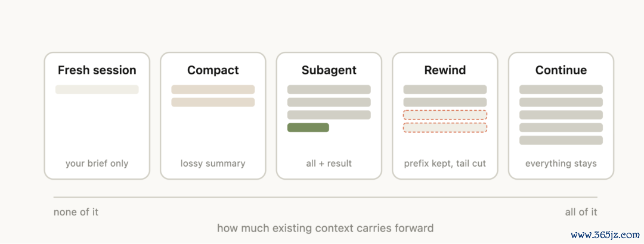Click the top beige bar in Compact
This screenshot has height=244, width=644.
click(213, 89)
